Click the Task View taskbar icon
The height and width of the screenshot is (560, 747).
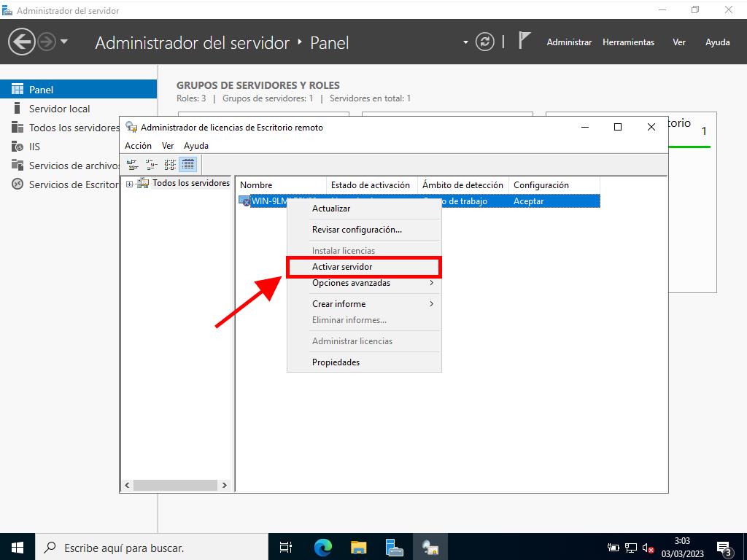point(286,547)
